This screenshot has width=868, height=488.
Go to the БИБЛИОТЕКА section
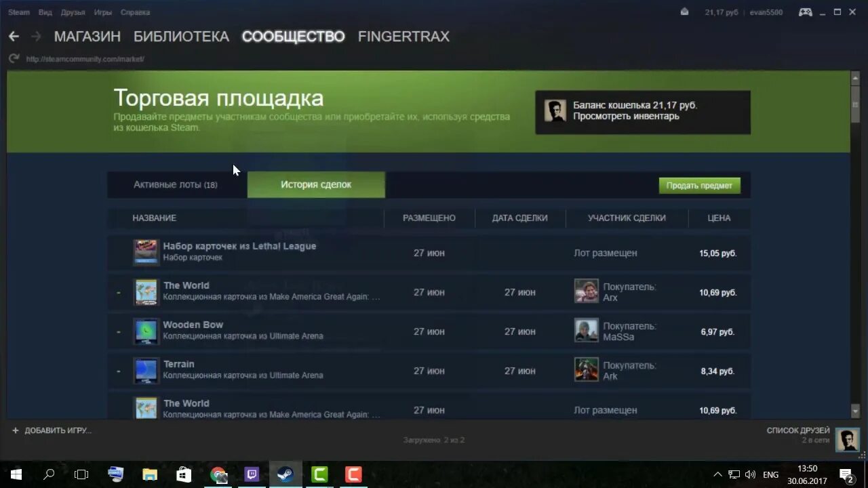point(181,37)
